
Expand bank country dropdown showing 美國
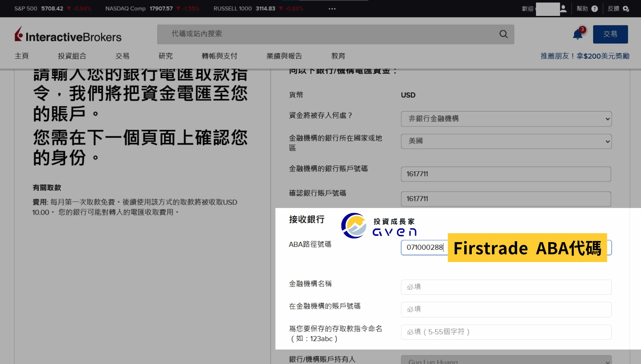(506, 141)
